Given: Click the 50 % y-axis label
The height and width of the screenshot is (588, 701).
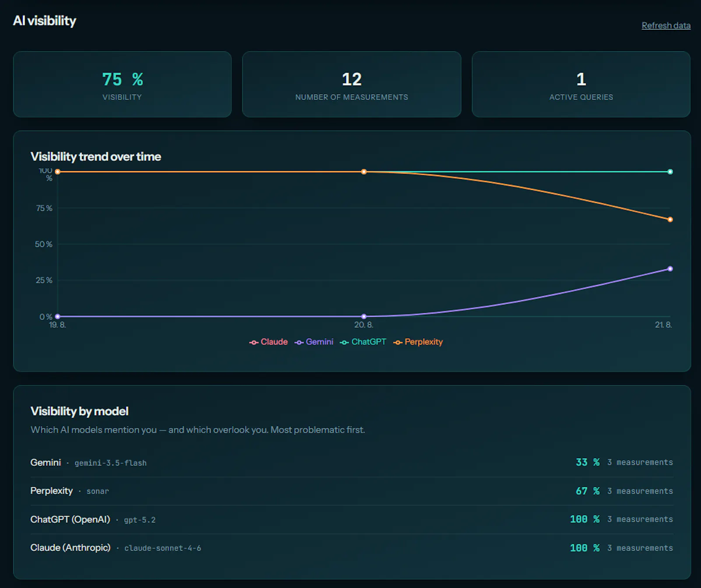Looking at the screenshot, I should pyautogui.click(x=44, y=244).
